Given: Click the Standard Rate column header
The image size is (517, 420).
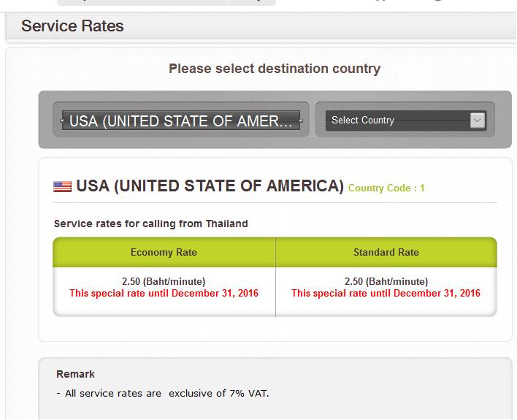Looking at the screenshot, I should (x=386, y=252).
